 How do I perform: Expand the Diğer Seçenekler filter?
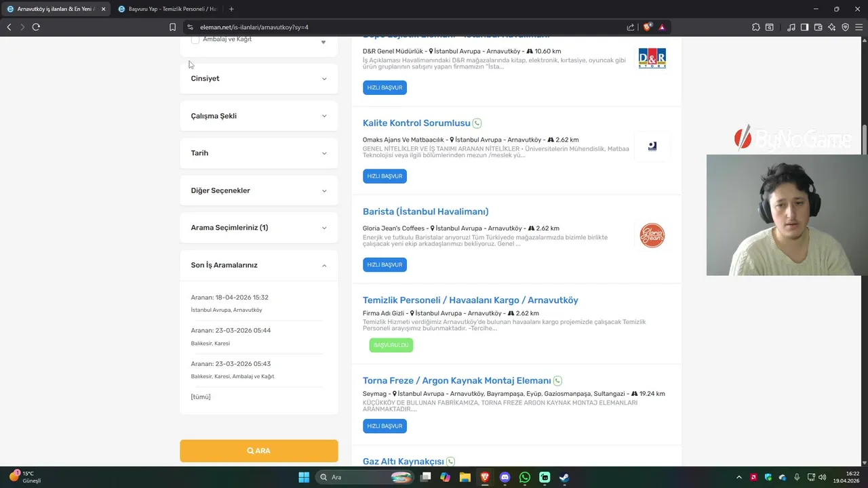(x=258, y=190)
